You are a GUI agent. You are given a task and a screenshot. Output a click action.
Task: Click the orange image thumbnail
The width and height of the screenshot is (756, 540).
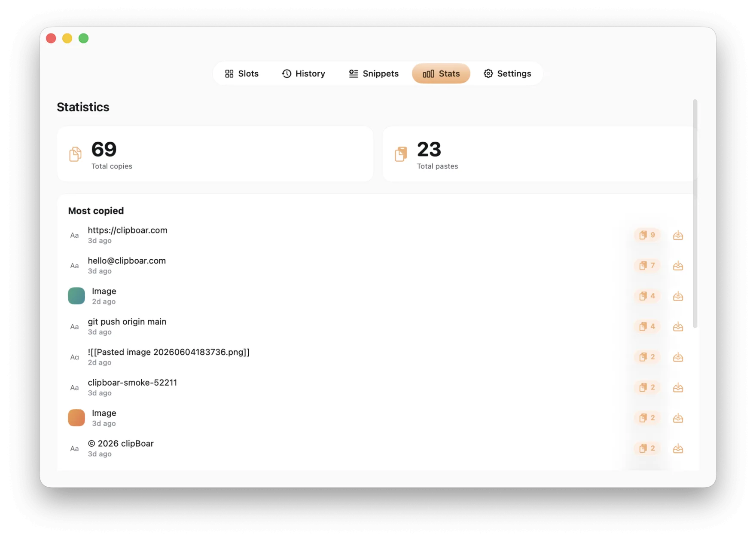(x=76, y=417)
